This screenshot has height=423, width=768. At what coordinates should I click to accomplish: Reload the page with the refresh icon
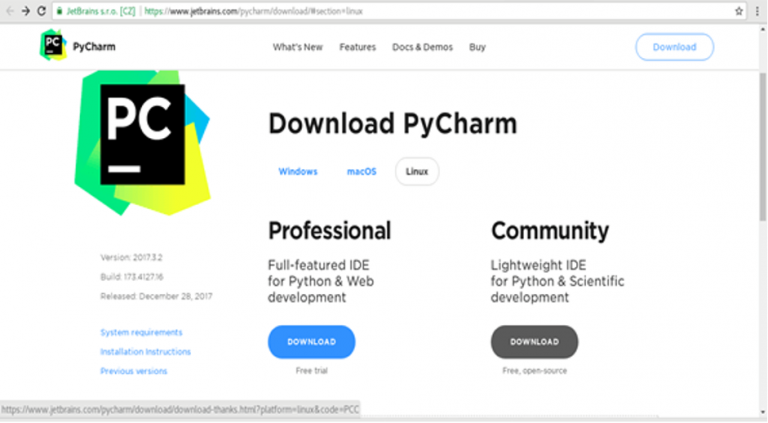click(42, 11)
